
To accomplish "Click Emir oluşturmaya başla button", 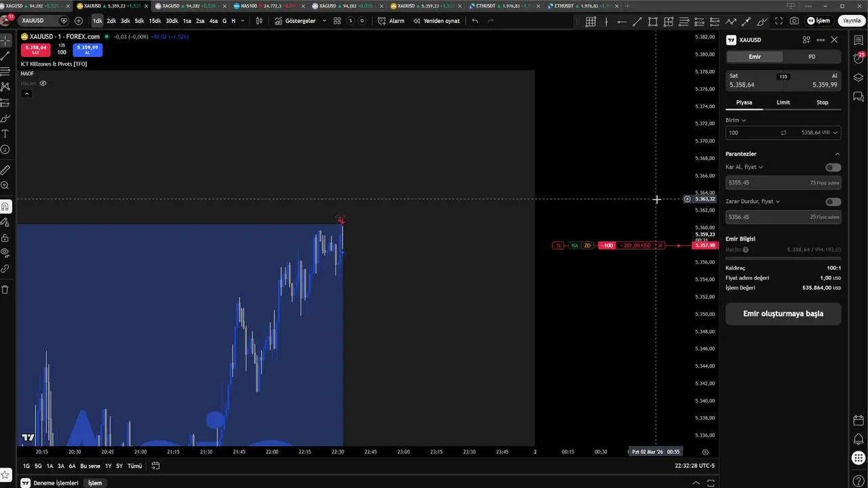I will [783, 314].
